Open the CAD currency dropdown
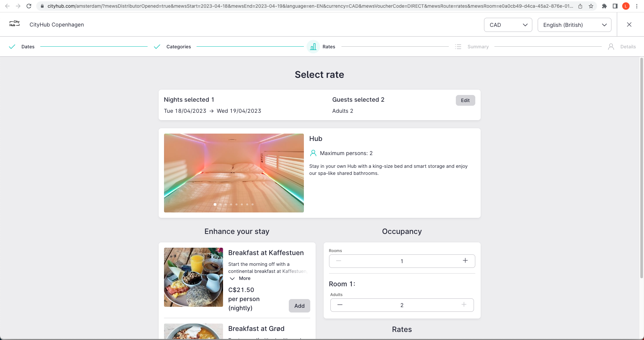Image resolution: width=644 pixels, height=340 pixels. click(x=508, y=25)
